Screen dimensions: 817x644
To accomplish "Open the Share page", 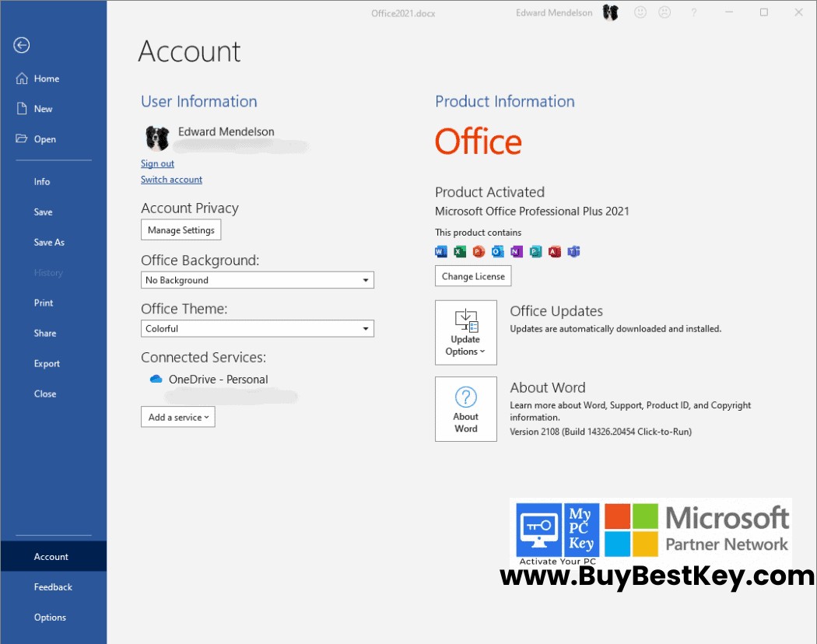I will [x=45, y=333].
